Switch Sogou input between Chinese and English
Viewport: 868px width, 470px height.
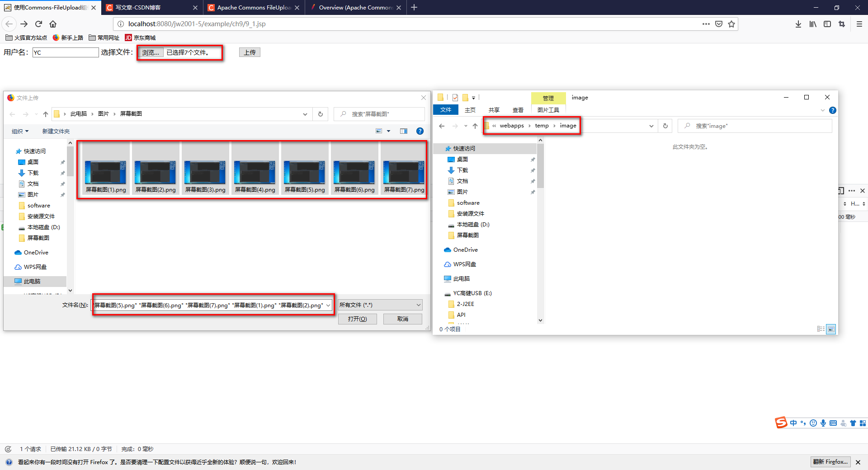pyautogui.click(x=793, y=423)
